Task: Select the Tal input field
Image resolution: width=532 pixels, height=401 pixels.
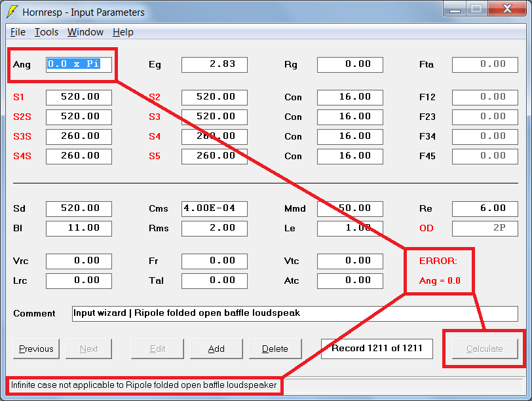Action: pyautogui.click(x=214, y=281)
